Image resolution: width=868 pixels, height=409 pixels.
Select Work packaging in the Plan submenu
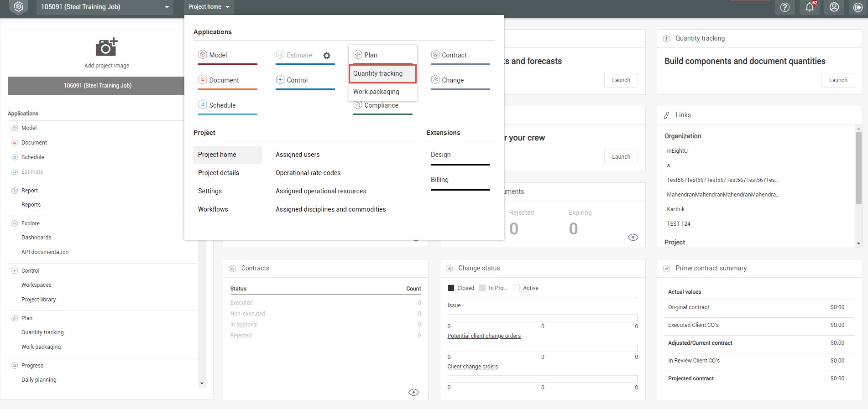pos(376,92)
